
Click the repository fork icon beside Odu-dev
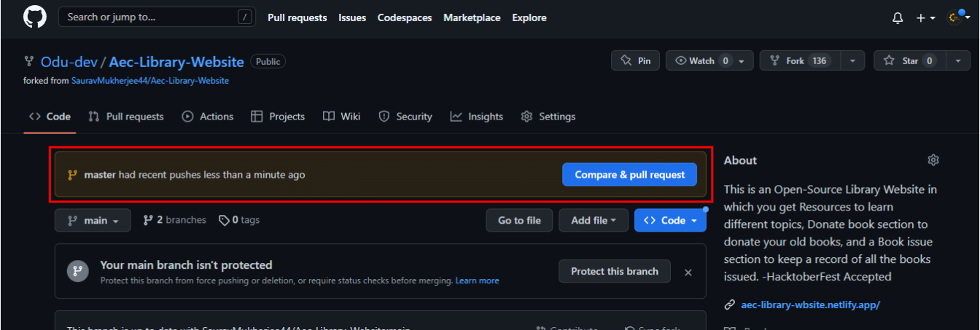pyautogui.click(x=29, y=61)
